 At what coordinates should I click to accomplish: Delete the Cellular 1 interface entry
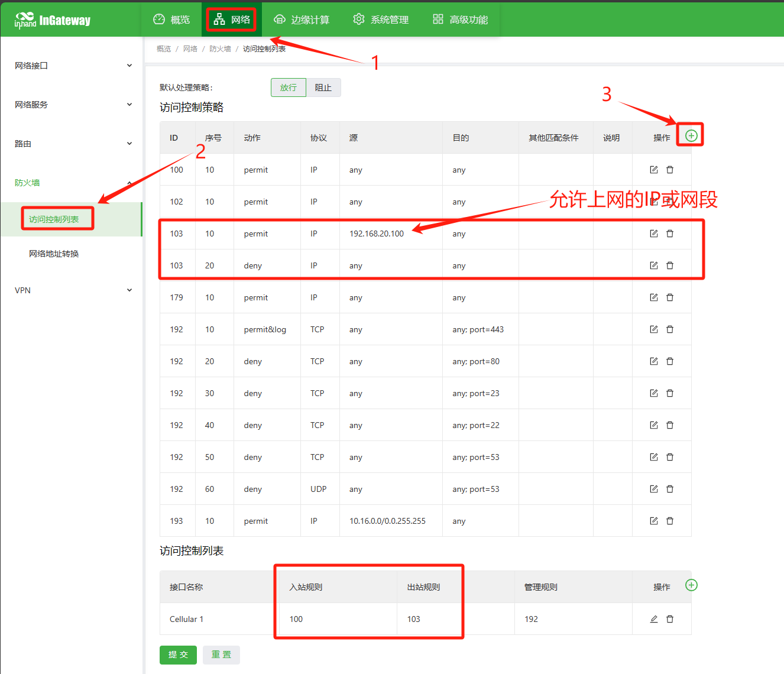670,619
